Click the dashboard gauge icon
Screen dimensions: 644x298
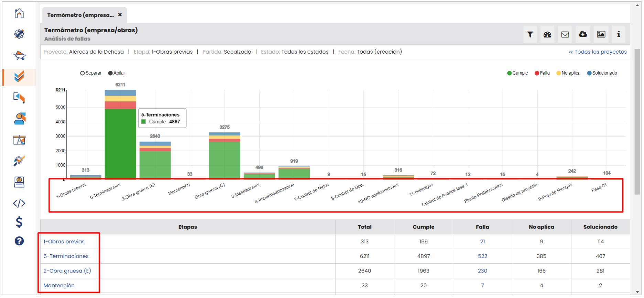coord(547,34)
